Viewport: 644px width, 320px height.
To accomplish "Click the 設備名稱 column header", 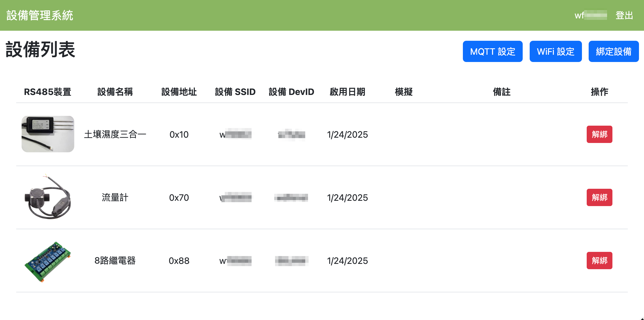I will point(115,92).
